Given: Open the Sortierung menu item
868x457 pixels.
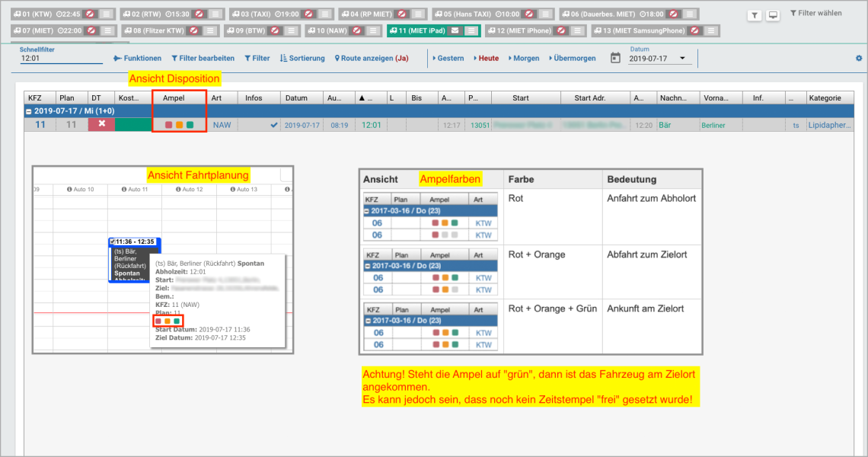Looking at the screenshot, I should coord(302,58).
